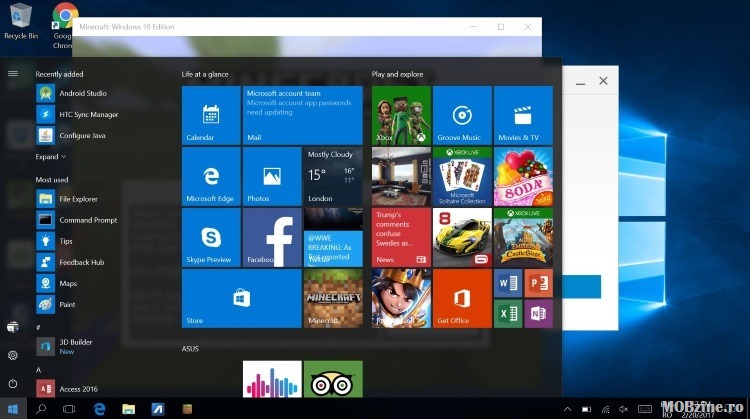
Task: Open the TripAdvisor owl tile
Action: 333,379
